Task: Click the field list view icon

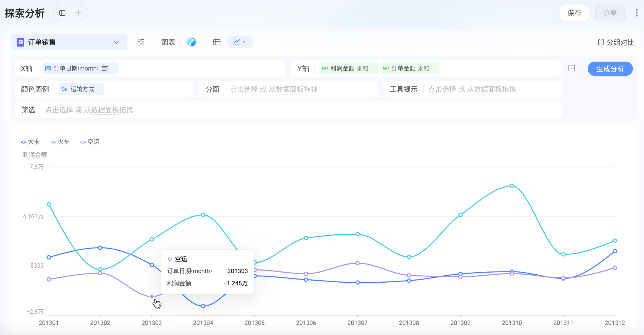Action: [x=141, y=42]
